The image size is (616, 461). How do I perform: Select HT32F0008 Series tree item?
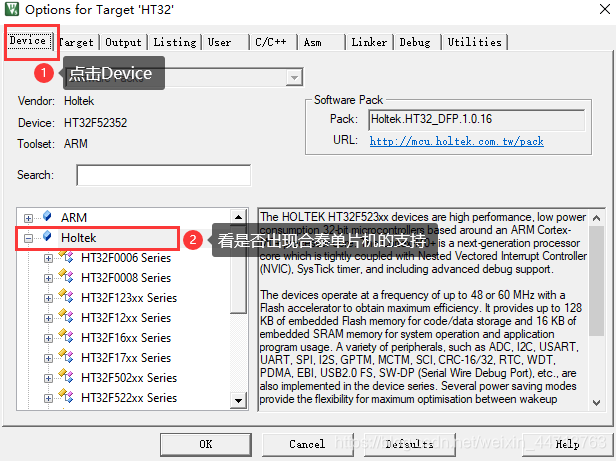pos(126,278)
